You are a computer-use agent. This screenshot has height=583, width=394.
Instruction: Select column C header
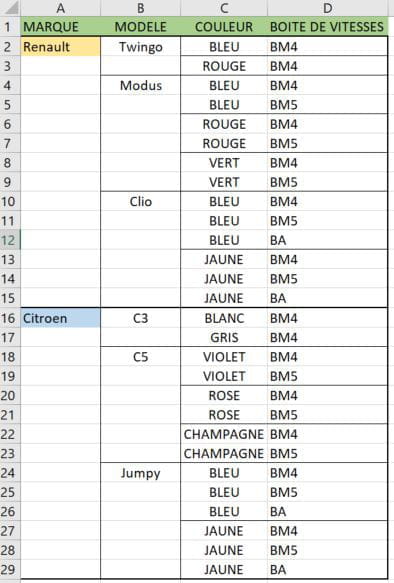click(224, 8)
